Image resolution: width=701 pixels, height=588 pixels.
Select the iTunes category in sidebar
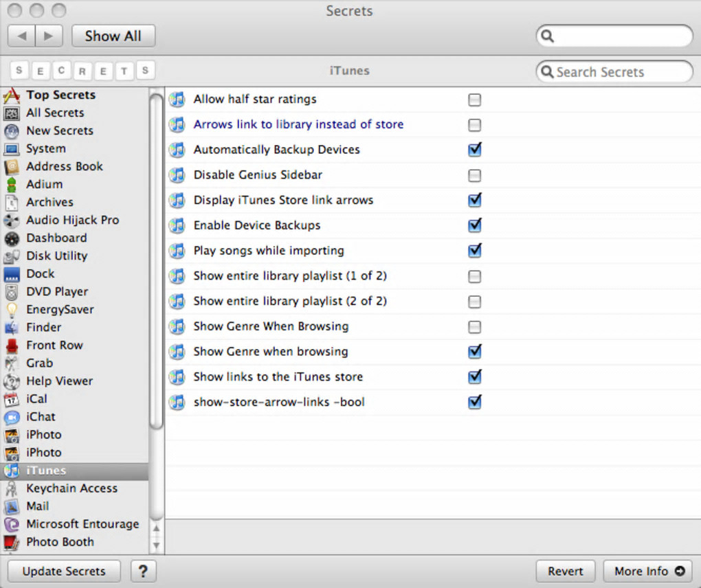74,471
